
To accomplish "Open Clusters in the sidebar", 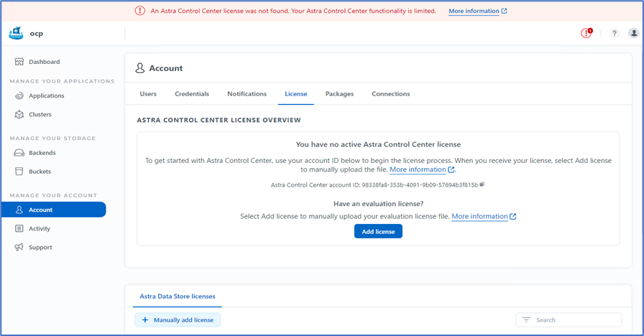I will tap(40, 114).
